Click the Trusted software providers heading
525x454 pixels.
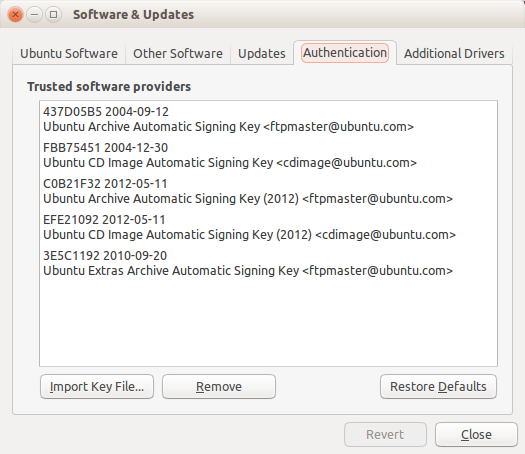pos(109,86)
